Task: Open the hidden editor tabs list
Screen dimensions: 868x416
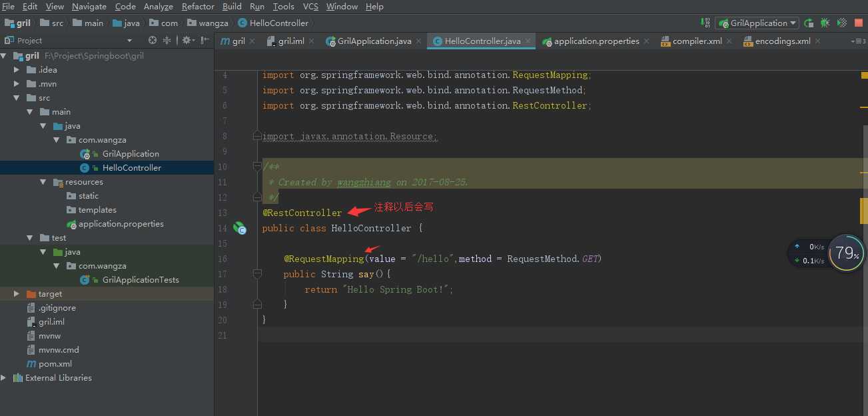Action: (859, 41)
